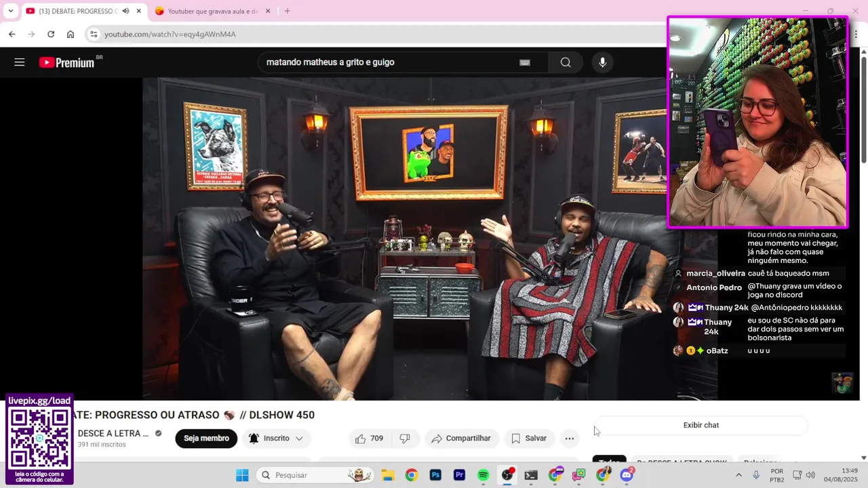Close the DEBATE: PROGRESSO YouTube tab
The height and width of the screenshot is (488, 868).
(138, 11)
